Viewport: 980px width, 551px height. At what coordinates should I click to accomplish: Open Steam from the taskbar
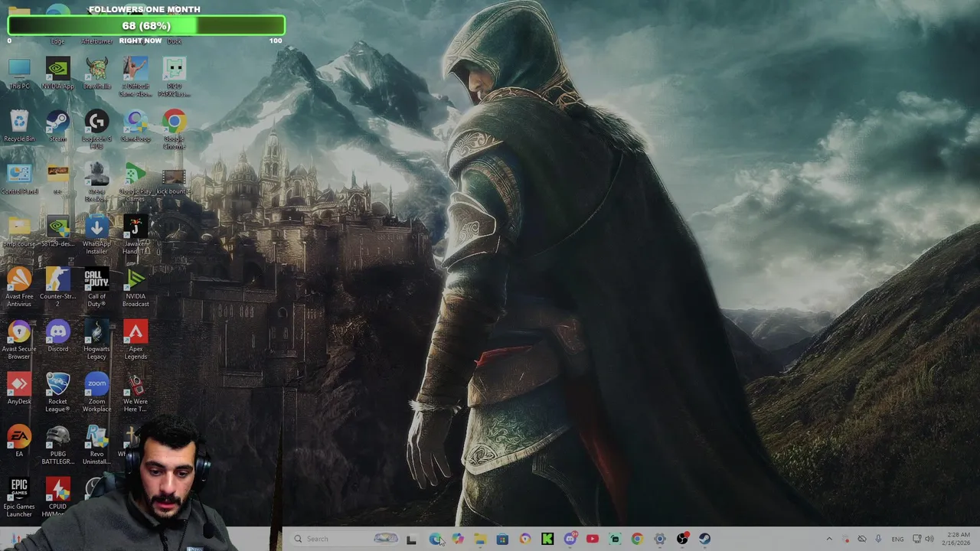pyautogui.click(x=704, y=539)
